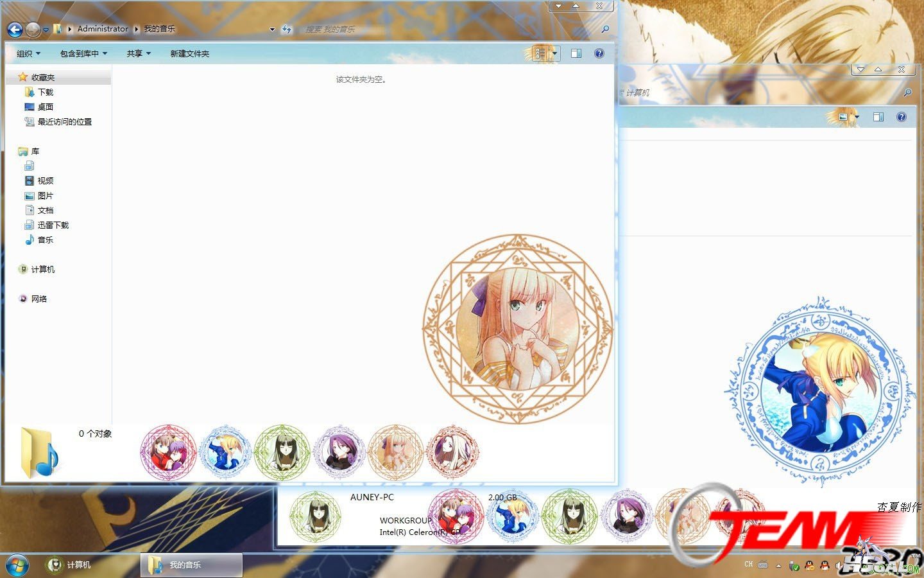Viewport: 924px width, 578px height.
Task: Open the on-screen keyboard tray icon
Action: pos(763,565)
